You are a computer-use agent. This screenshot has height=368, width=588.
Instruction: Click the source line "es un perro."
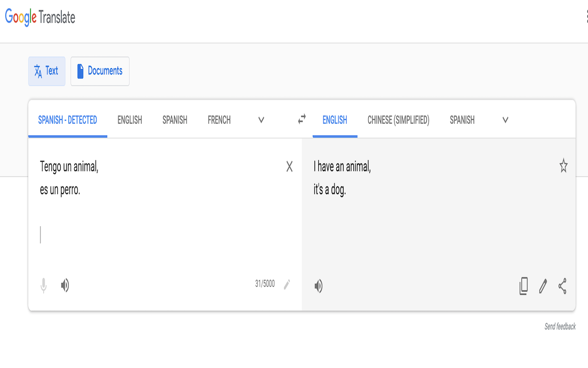coord(60,190)
